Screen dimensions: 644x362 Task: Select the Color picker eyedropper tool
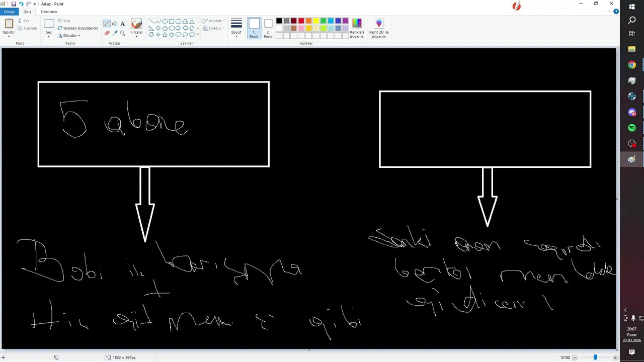tap(115, 33)
